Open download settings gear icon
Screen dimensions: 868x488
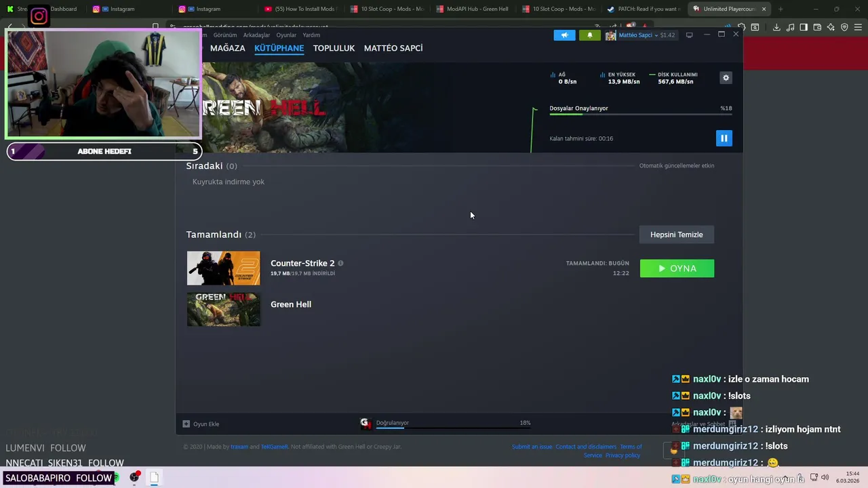tap(726, 78)
